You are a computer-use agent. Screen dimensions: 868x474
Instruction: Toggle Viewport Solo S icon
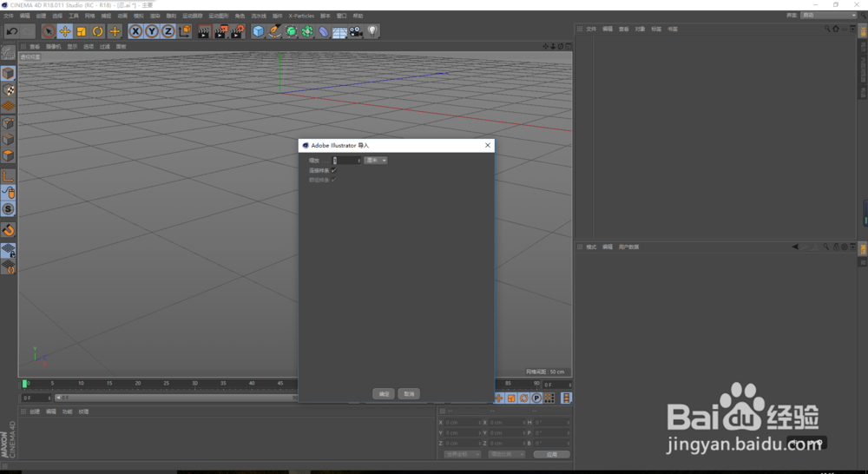point(8,209)
